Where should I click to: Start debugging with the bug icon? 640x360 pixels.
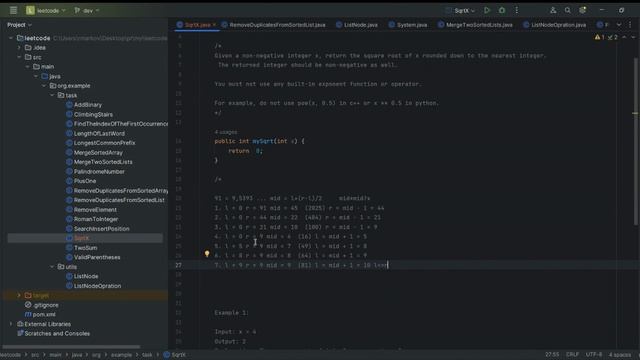pos(502,10)
